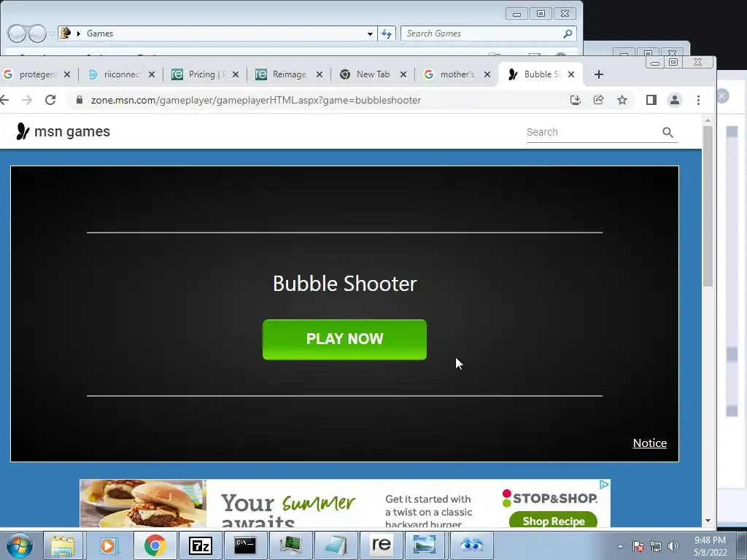Close the Reimage tab
Screen dimensions: 747x560
tap(320, 74)
